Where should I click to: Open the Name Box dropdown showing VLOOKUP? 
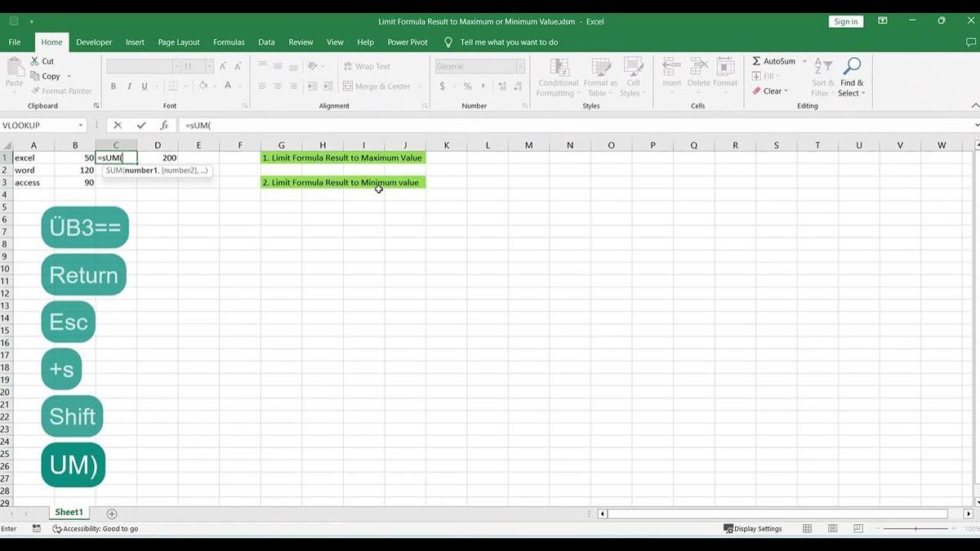(79, 125)
